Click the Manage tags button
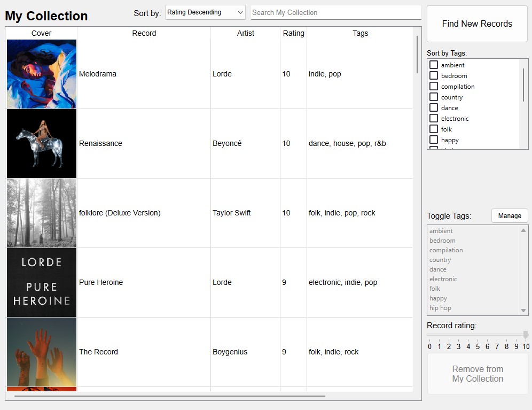 (510, 216)
